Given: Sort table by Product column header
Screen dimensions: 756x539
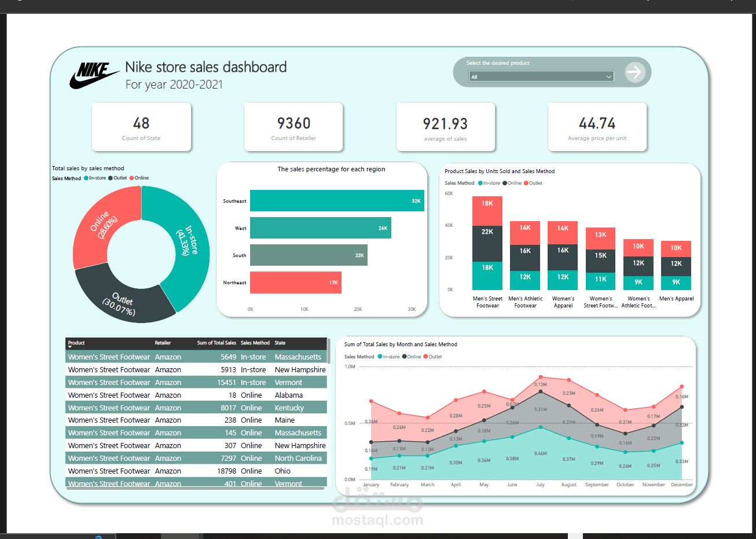Looking at the screenshot, I should coord(76,343).
